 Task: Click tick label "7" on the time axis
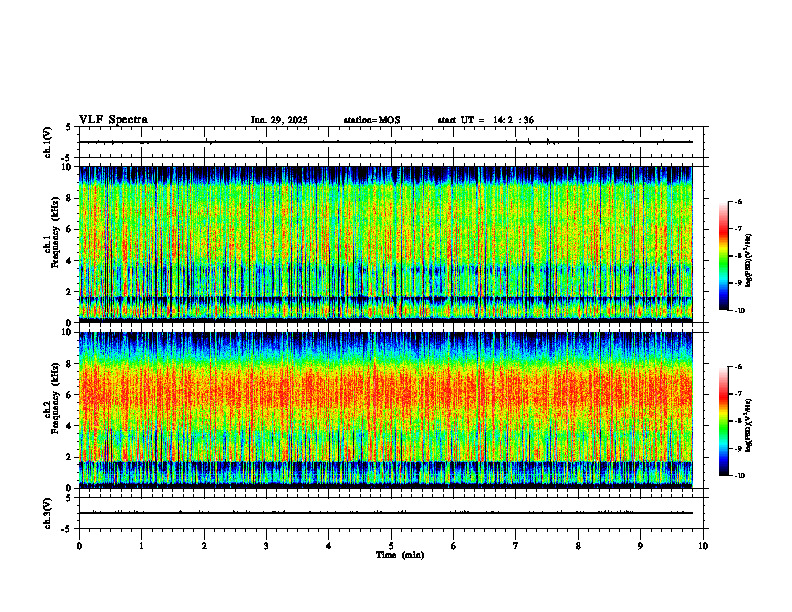[516, 546]
